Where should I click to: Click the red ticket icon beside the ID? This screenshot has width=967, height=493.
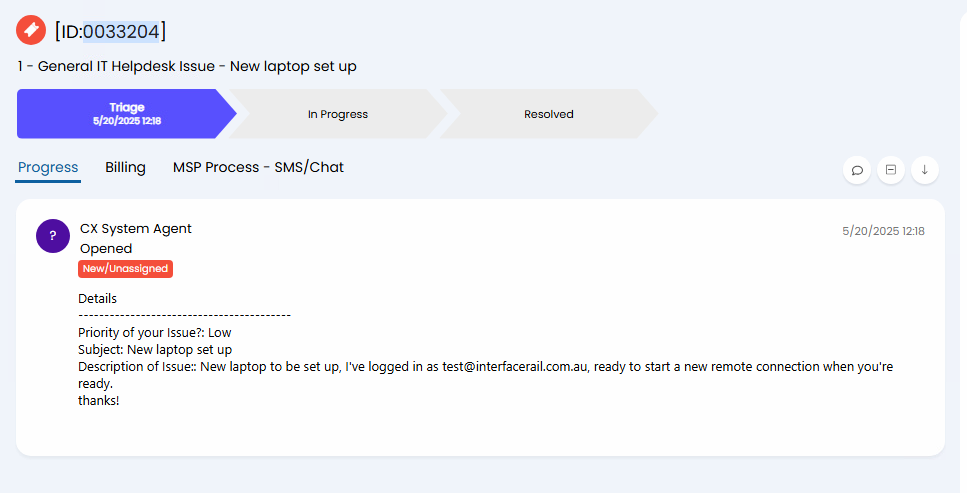coord(31,30)
